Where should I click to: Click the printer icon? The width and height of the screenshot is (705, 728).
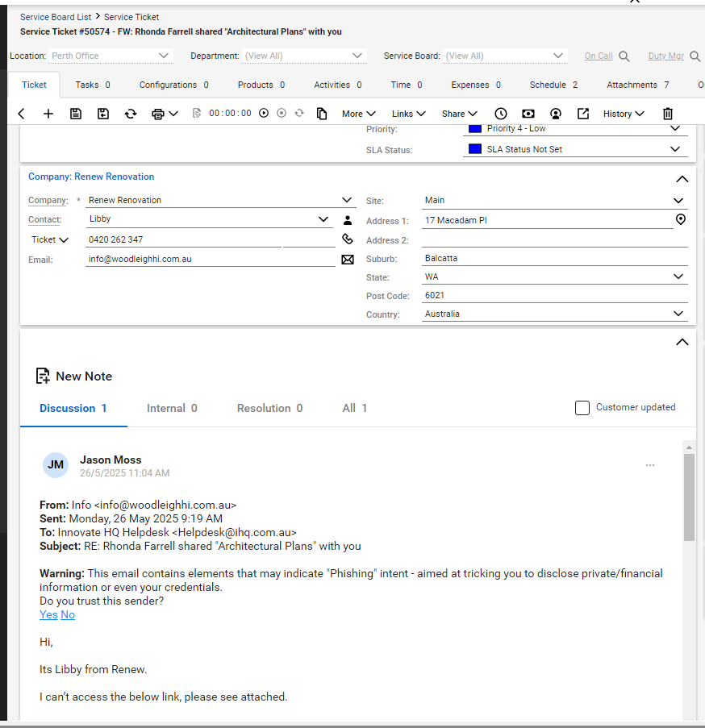click(x=158, y=114)
